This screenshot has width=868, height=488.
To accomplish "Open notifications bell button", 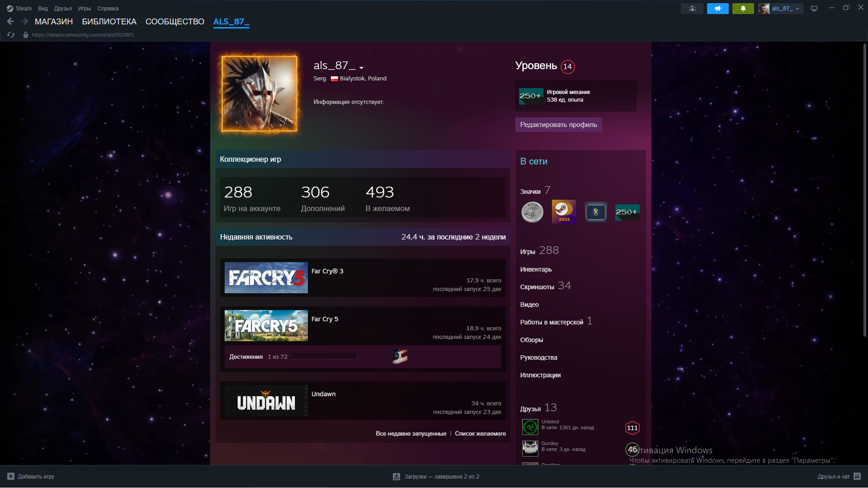I will click(x=743, y=9).
